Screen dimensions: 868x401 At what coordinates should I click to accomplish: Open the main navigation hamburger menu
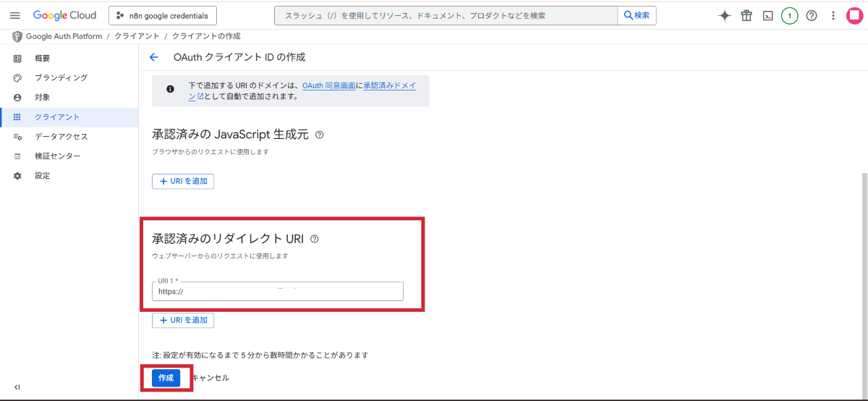[15, 15]
